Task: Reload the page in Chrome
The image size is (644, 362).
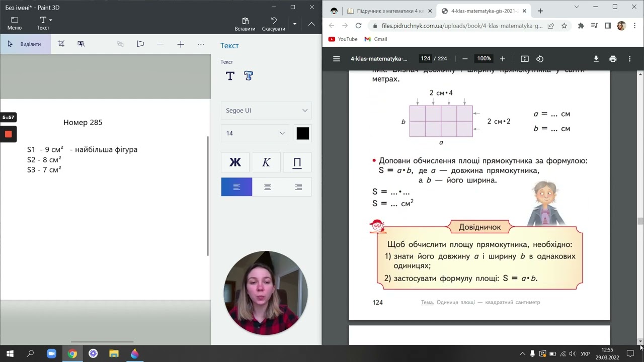Action: [x=358, y=26]
